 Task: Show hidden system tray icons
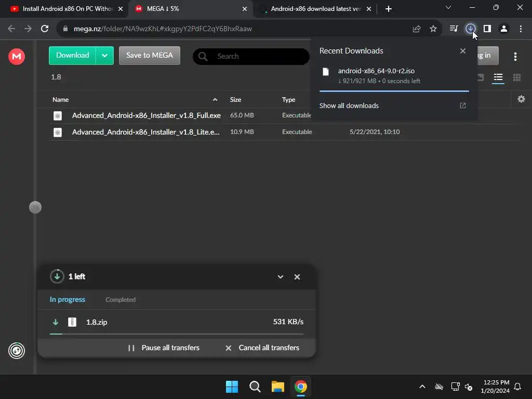click(422, 387)
